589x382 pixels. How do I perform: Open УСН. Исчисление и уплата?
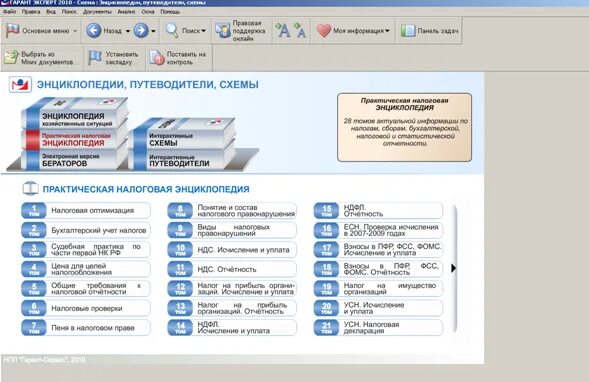378,308
